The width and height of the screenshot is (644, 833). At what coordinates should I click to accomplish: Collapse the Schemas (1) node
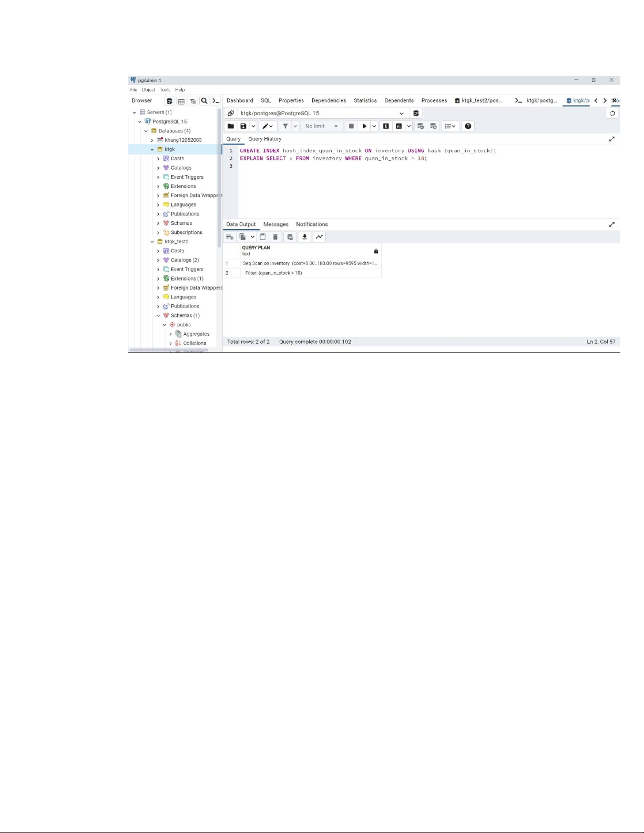pos(158,316)
